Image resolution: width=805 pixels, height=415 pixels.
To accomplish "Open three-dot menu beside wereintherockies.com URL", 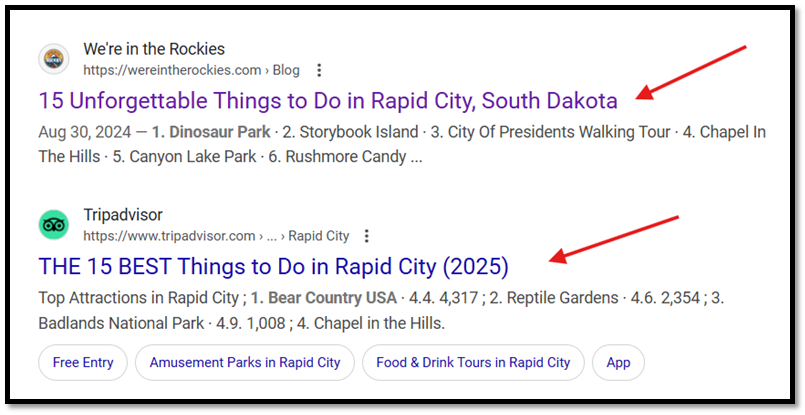I will click(319, 70).
